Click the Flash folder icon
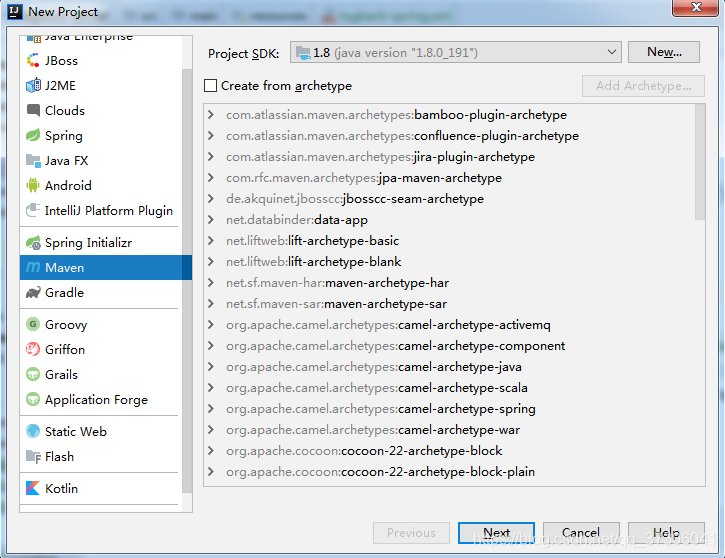 tap(33, 456)
